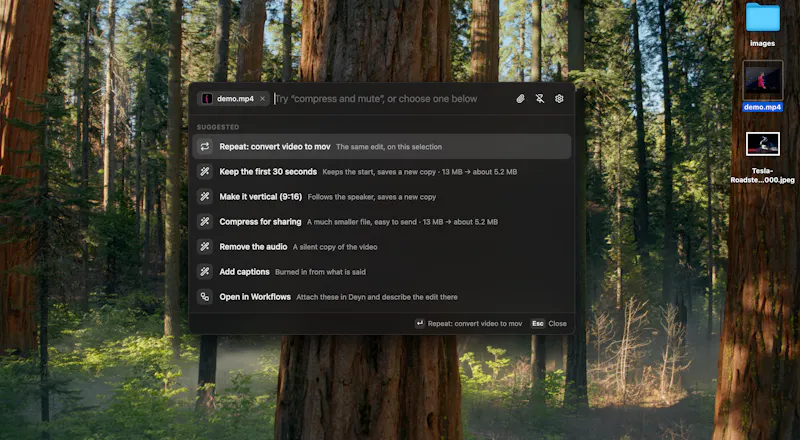
Task: Click the Tesla-Roadste...000.jpeg file name
Action: (x=763, y=175)
